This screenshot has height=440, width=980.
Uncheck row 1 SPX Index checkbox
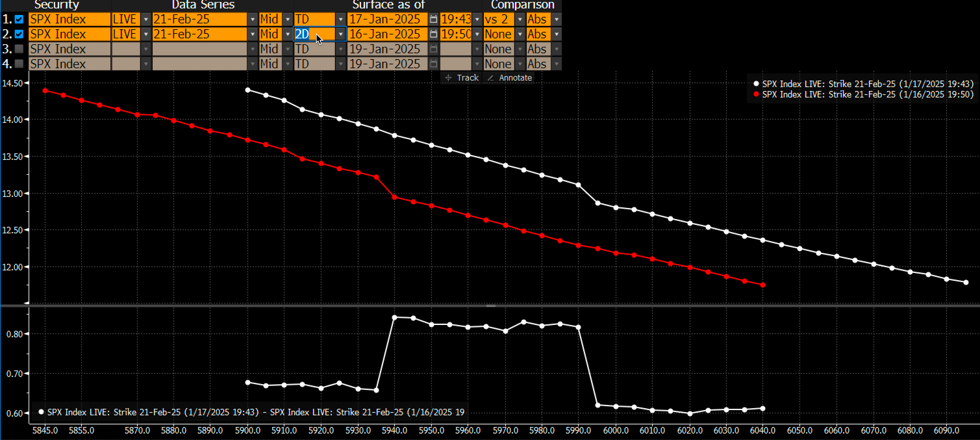click(x=19, y=19)
